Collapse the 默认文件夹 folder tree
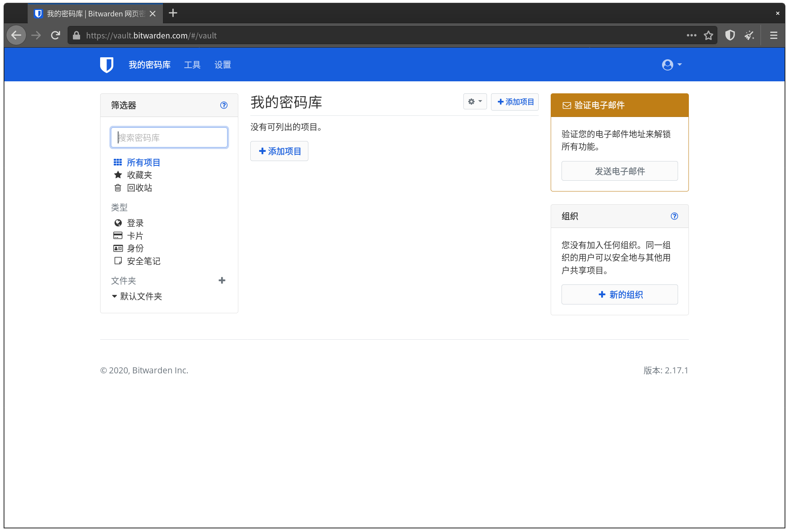Viewport: 789px width, 532px height. 115,296
